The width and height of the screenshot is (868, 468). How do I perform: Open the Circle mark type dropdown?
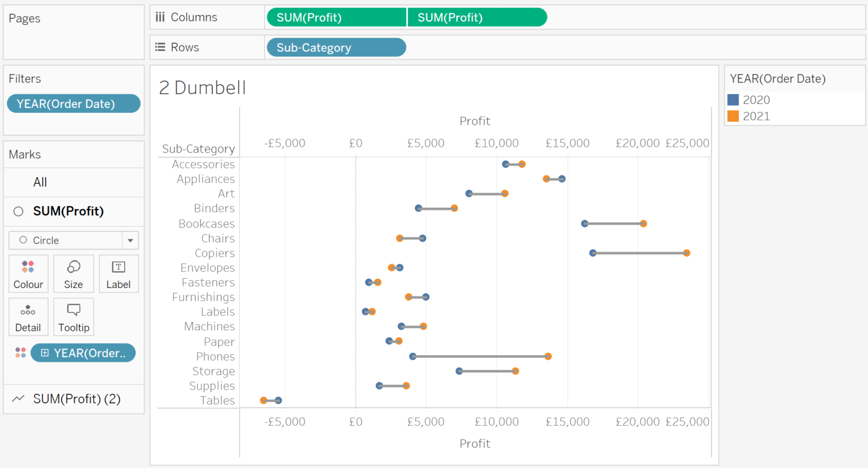[x=130, y=240]
